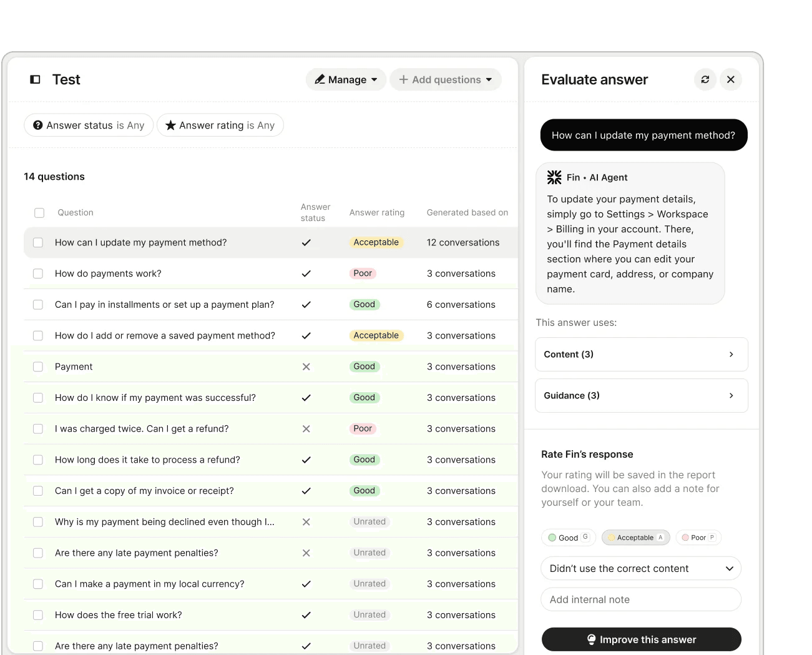The image size is (812, 655).
Task: Close the Evaluate answer panel
Action: pyautogui.click(x=730, y=79)
